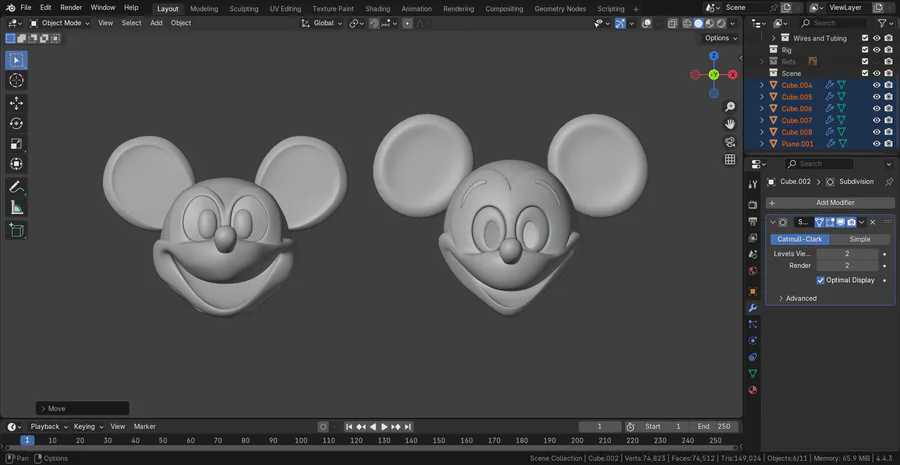This screenshot has height=465, width=900.
Task: Toggle modifier edit mode display
Action: 830,222
